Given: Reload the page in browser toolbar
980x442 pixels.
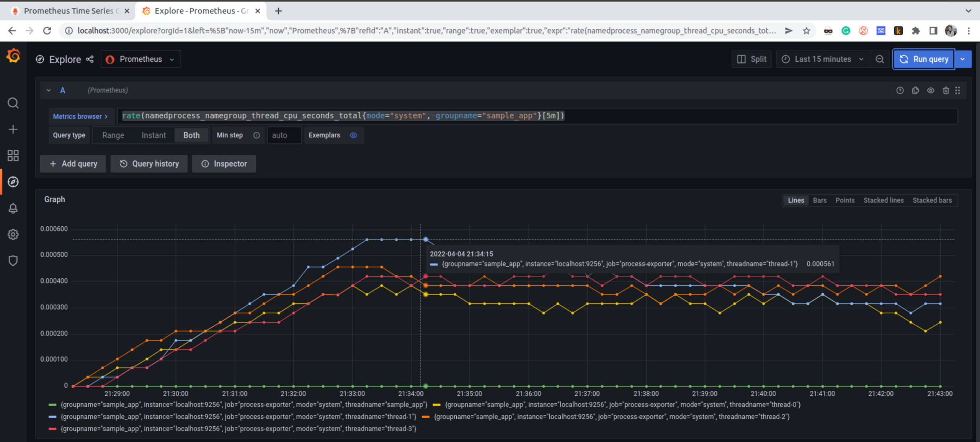Looking at the screenshot, I should [x=47, y=31].
